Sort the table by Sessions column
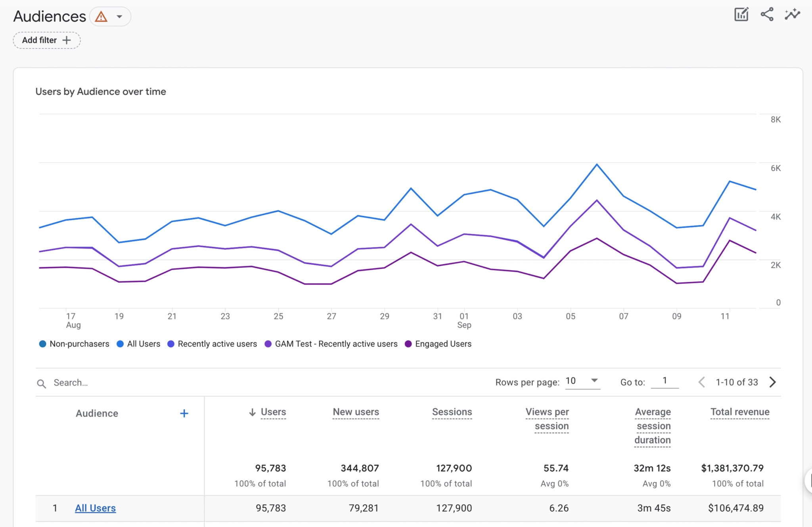812x527 pixels. click(452, 412)
